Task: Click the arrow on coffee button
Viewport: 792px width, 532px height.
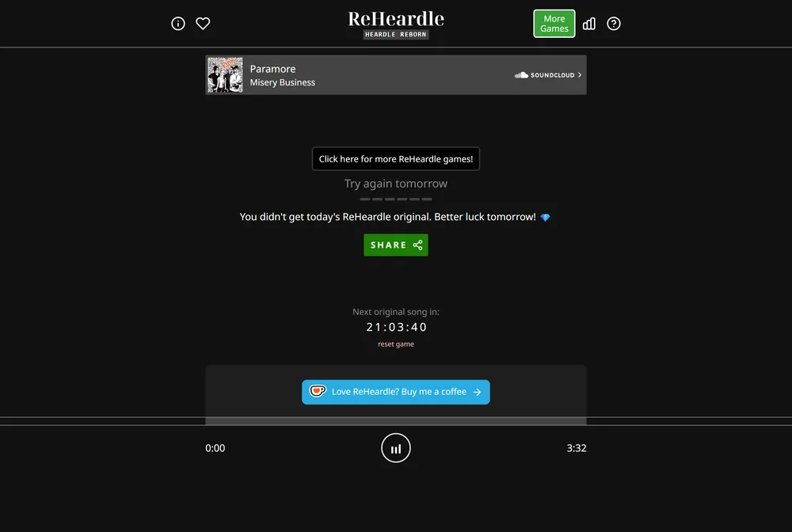Action: click(477, 392)
